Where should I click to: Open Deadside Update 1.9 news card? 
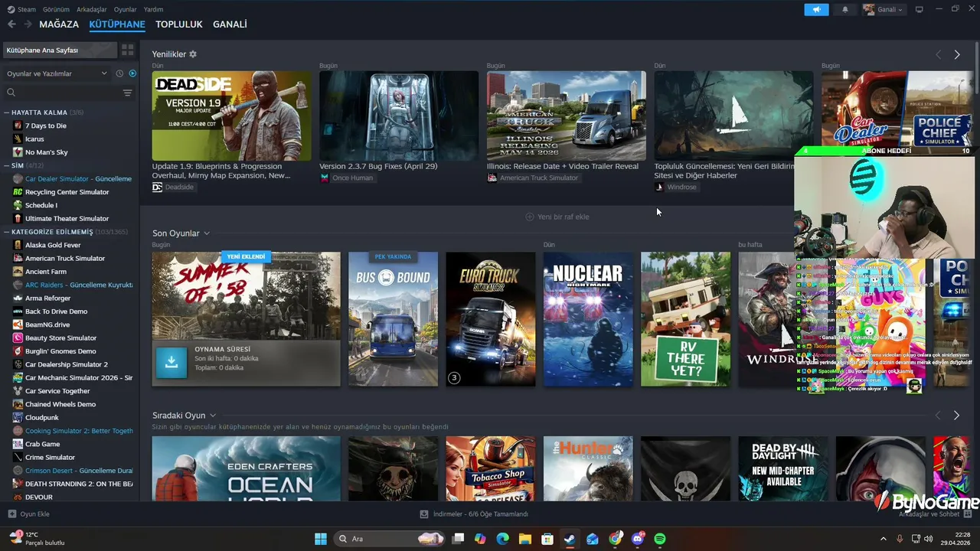click(231, 116)
